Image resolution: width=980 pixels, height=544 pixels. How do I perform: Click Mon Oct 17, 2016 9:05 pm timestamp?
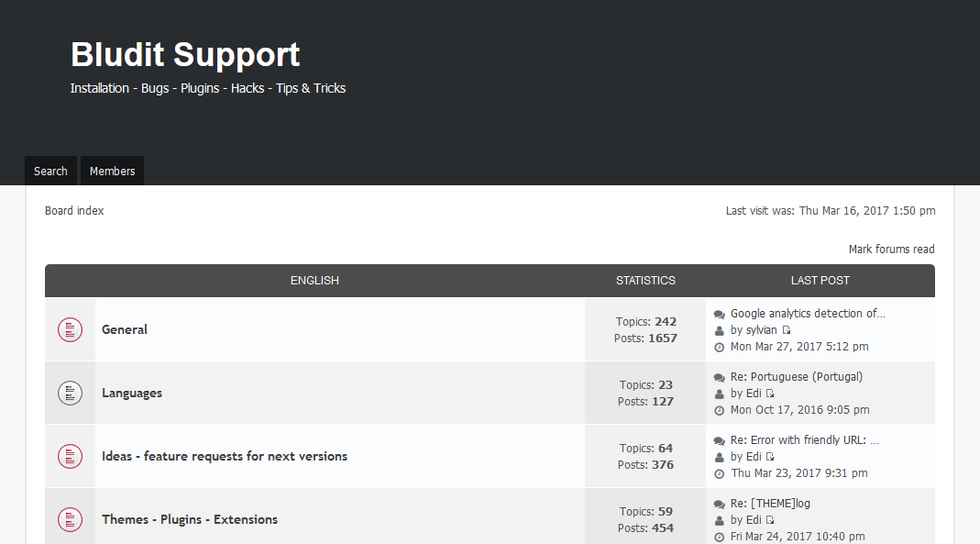[800, 409]
